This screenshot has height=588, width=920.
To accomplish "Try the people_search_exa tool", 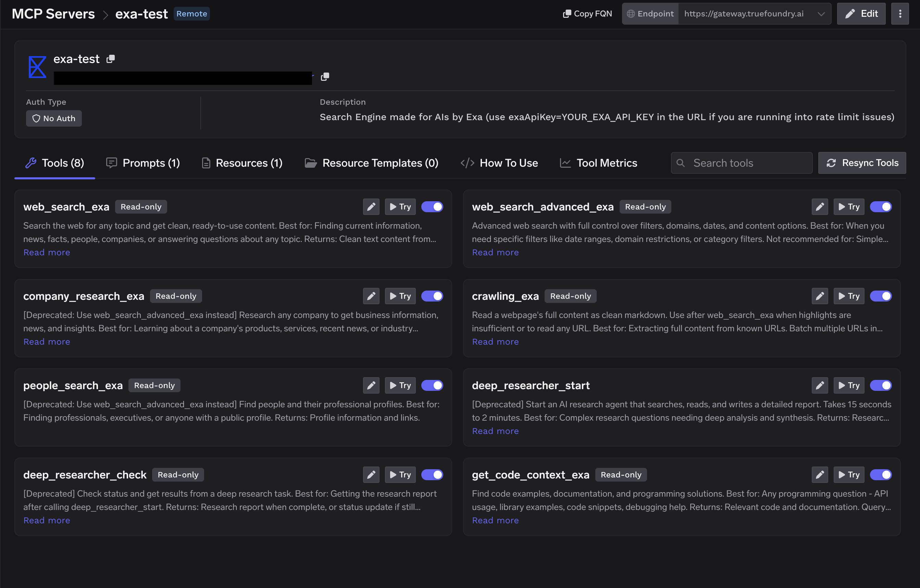I will point(400,386).
